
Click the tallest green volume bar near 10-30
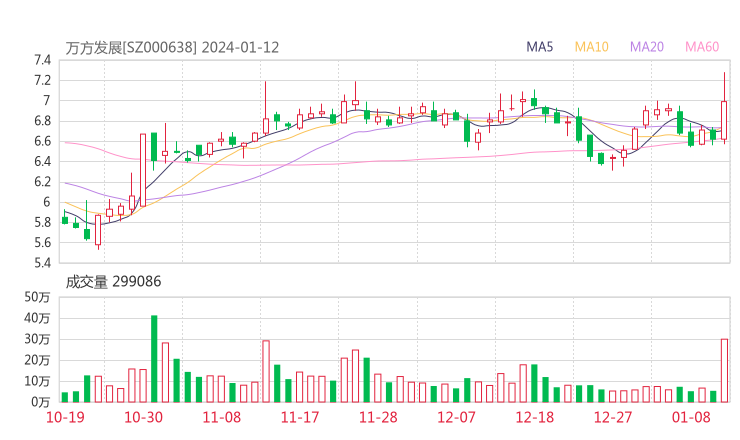154,359
